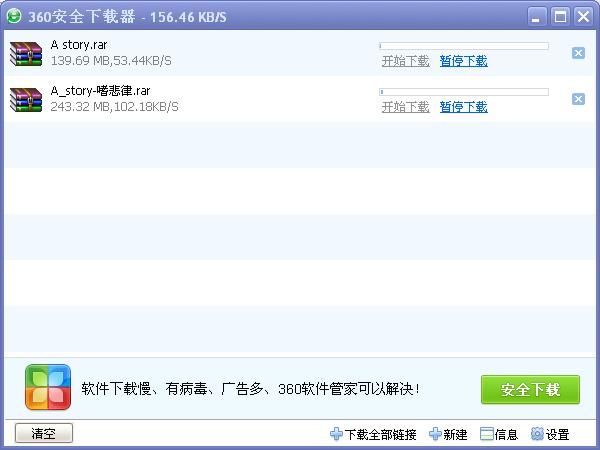Remove A story.rar download with X button

pos(578,53)
